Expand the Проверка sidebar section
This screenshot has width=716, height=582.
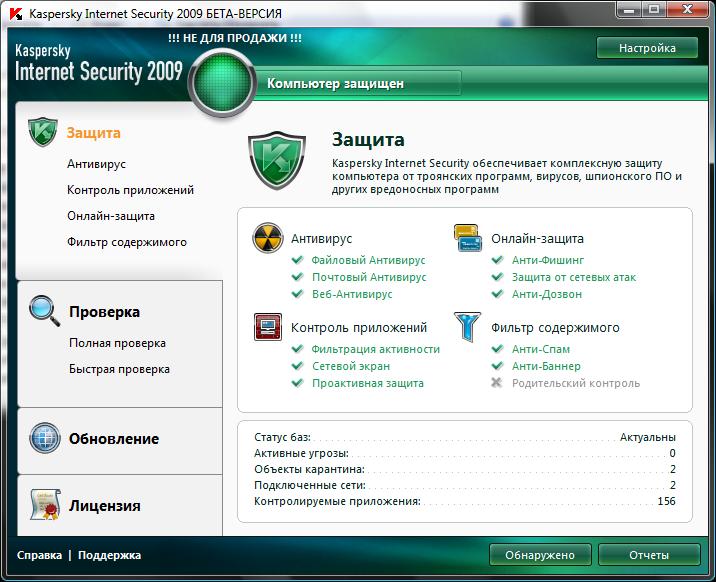(104, 312)
